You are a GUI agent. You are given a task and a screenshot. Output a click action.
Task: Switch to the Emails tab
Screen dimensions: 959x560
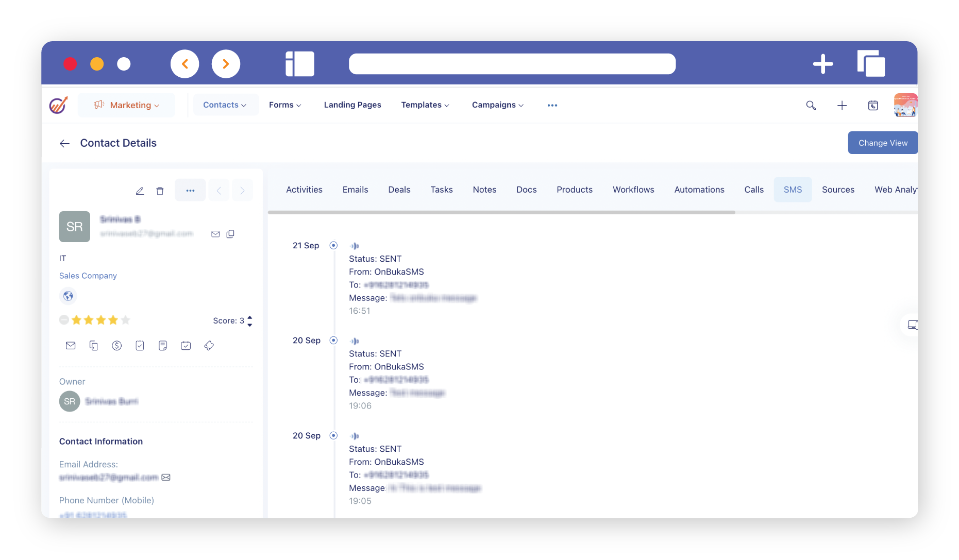pyautogui.click(x=355, y=190)
